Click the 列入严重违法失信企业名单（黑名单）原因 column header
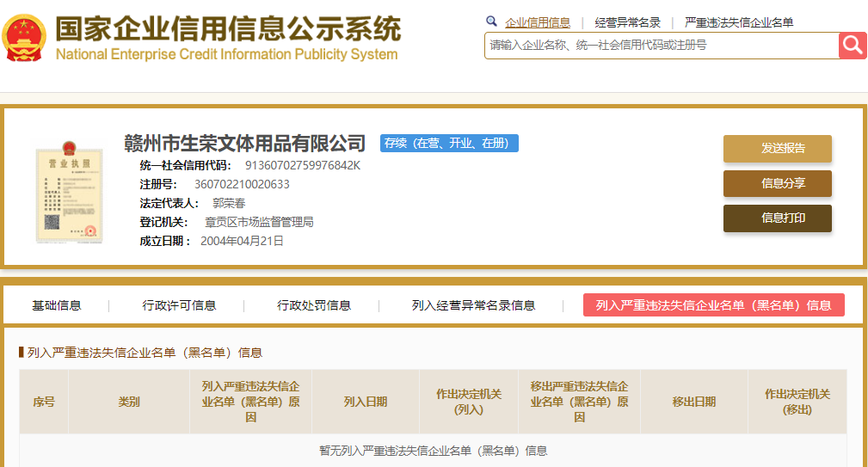Viewport: 868px width, 467px height. [x=251, y=402]
